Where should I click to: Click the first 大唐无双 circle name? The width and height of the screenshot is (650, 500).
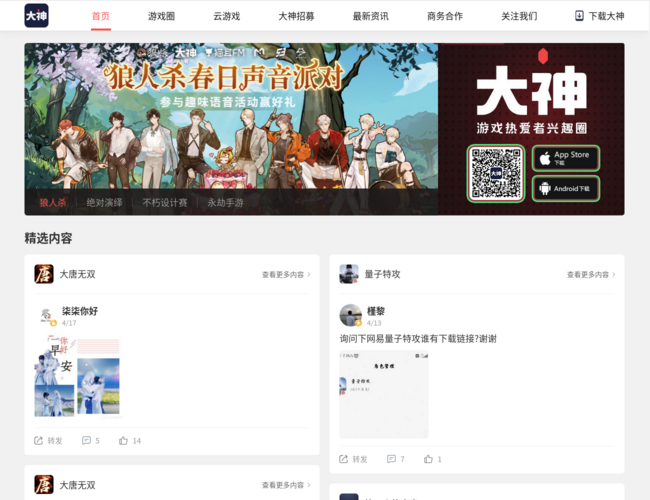78,274
